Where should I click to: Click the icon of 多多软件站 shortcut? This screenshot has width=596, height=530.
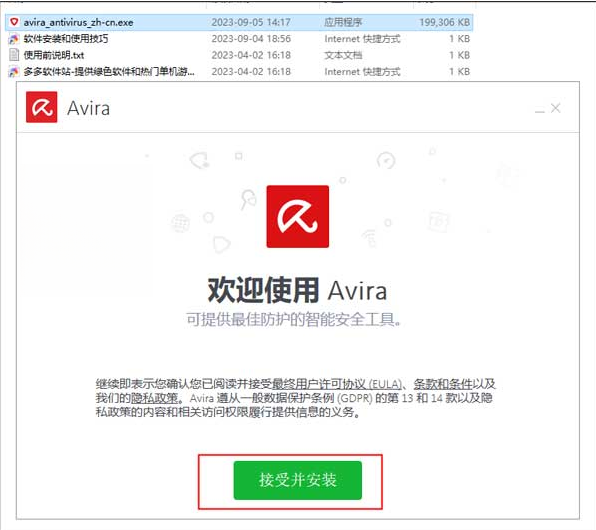14,71
